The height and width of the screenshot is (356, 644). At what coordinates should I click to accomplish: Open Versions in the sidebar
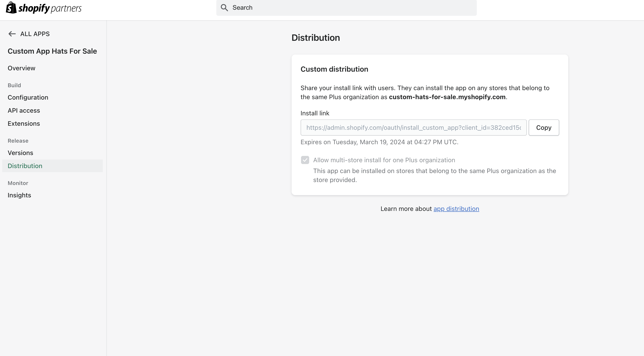21,153
